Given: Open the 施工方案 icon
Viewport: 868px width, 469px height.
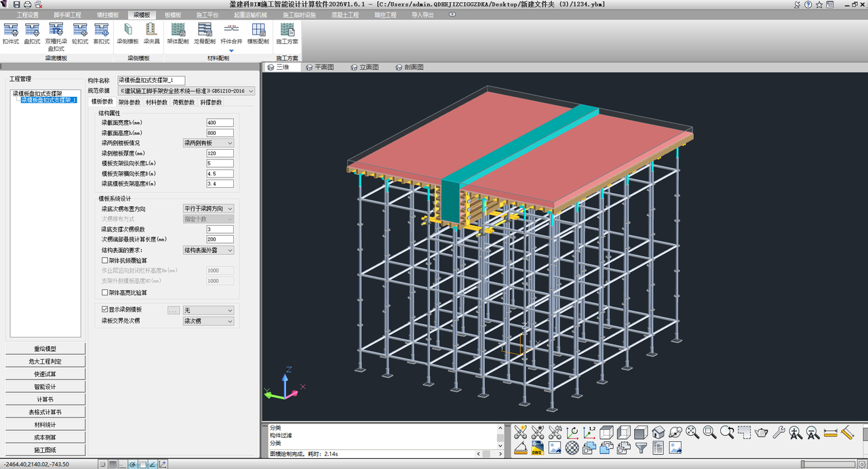Looking at the screenshot, I should (x=287, y=34).
